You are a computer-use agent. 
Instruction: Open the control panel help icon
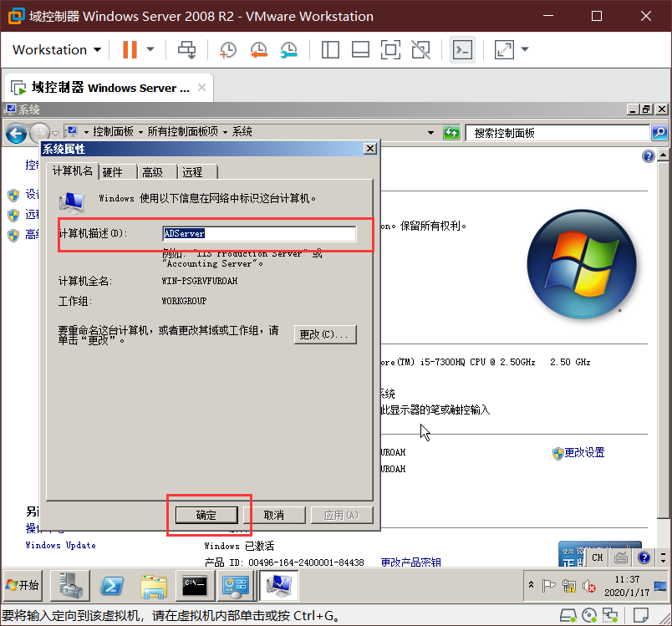648,156
